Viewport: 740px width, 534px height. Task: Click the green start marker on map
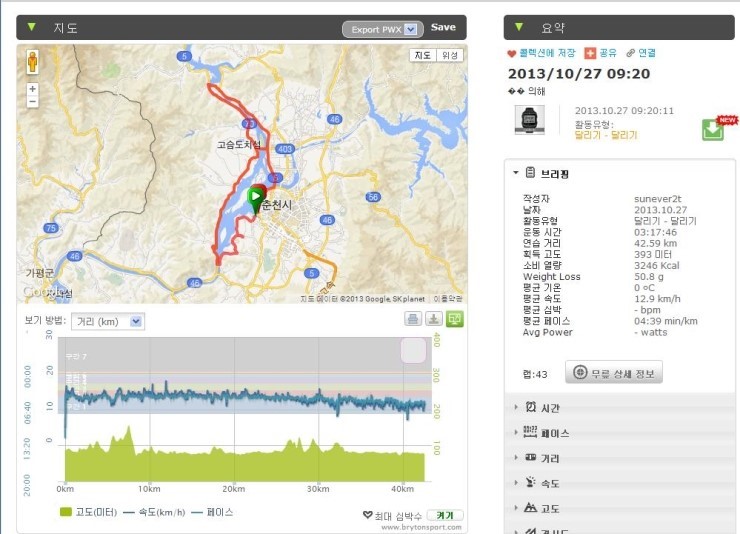point(256,196)
